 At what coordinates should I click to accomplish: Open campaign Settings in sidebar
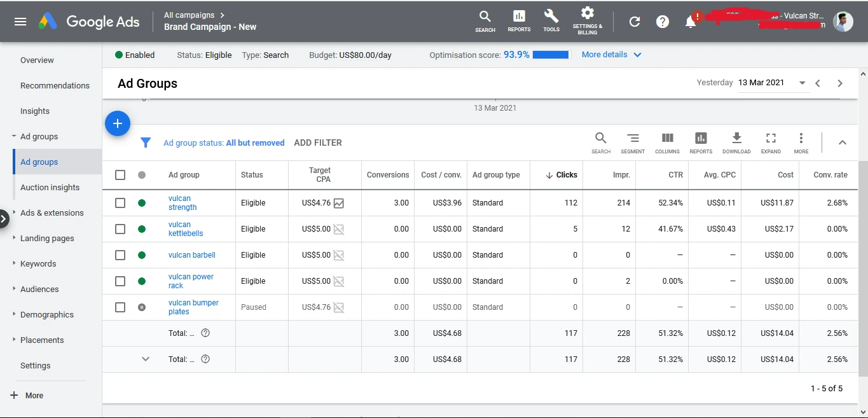[36, 365]
